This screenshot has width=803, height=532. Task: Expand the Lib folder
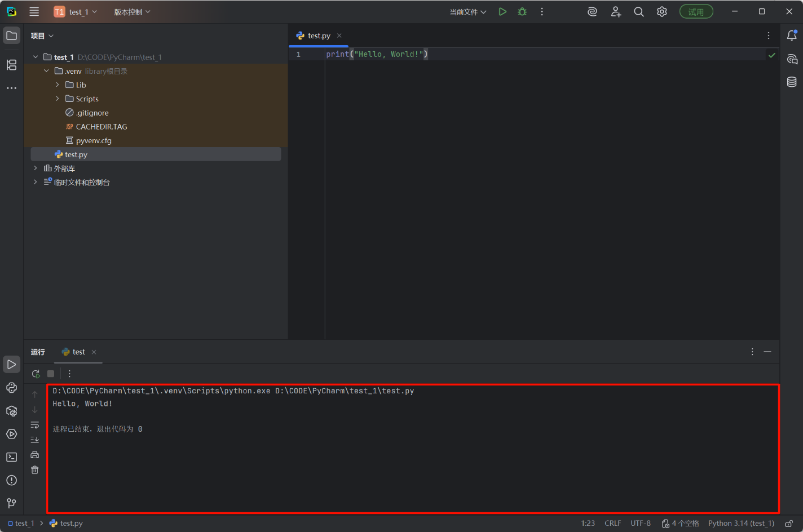point(57,85)
